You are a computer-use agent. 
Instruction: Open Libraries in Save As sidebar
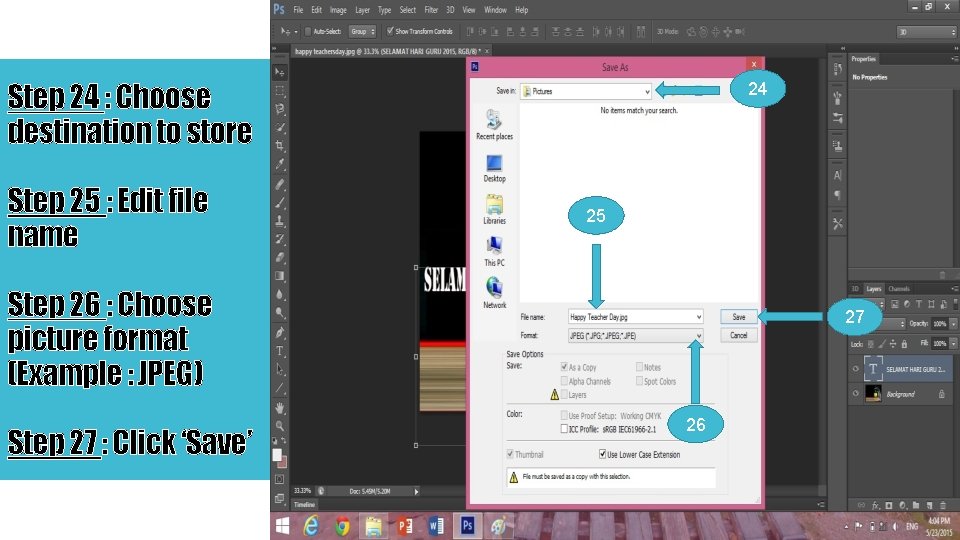click(494, 209)
